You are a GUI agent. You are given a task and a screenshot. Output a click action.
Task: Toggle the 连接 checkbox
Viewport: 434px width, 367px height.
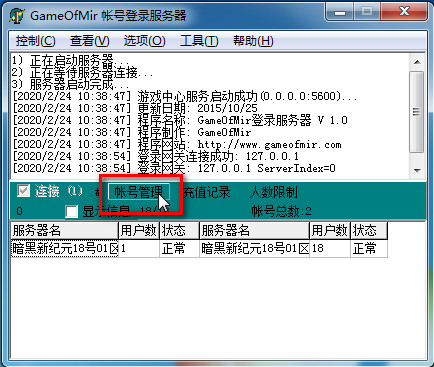(23, 191)
